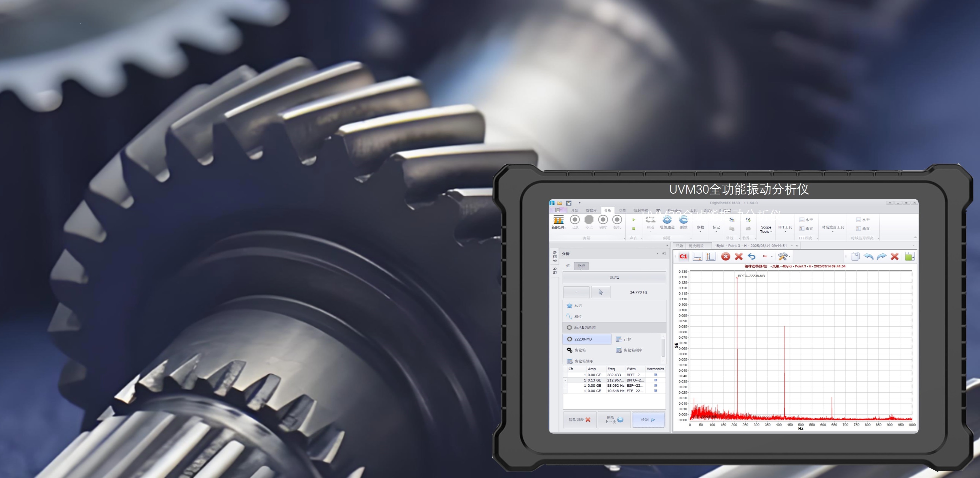Click the 计算 calculator item
This screenshot has height=478, width=980.
coord(624,339)
